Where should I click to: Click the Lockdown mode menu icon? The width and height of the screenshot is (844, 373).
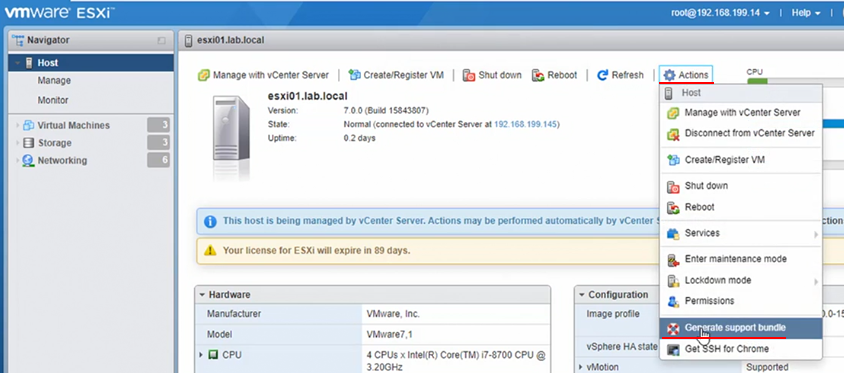673,280
